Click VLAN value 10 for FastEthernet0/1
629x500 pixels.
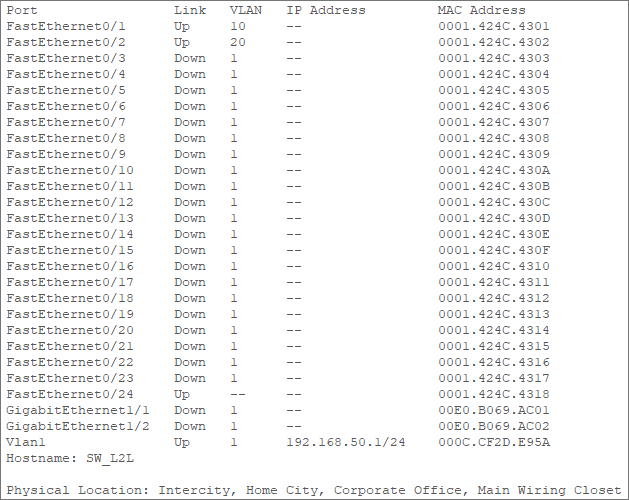(238, 26)
